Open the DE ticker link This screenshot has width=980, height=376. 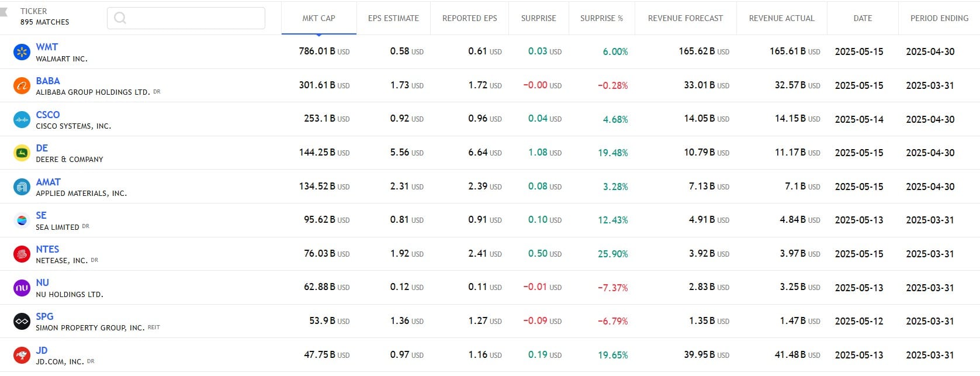coord(42,148)
